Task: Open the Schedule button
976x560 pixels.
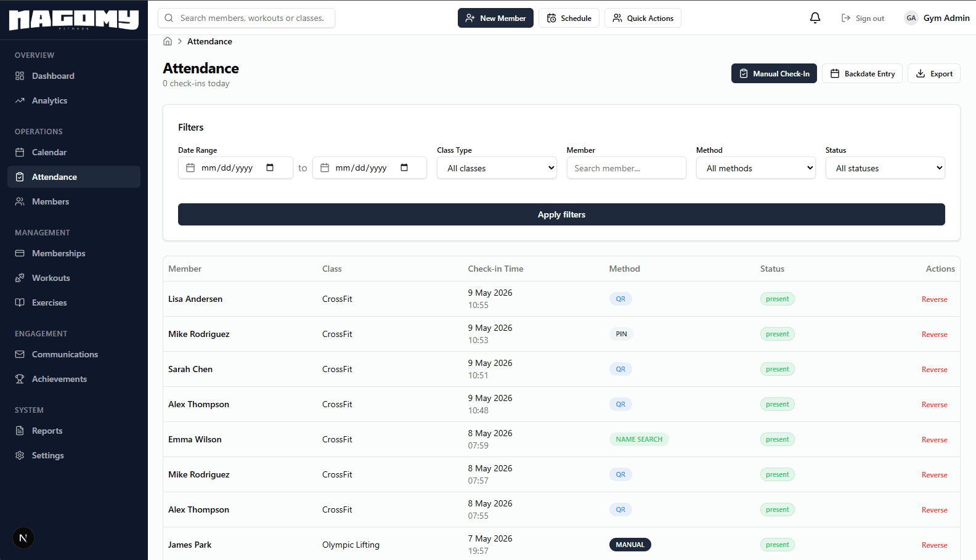Action: click(x=569, y=18)
